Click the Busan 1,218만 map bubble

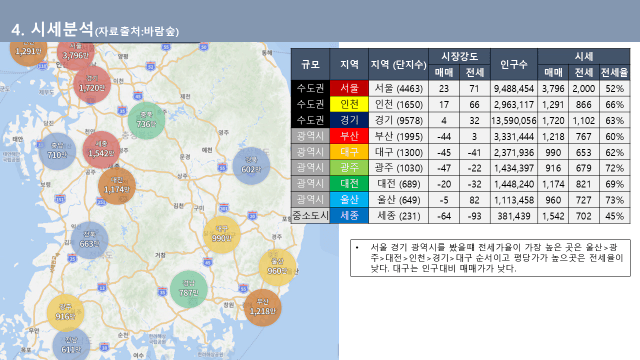point(262,308)
